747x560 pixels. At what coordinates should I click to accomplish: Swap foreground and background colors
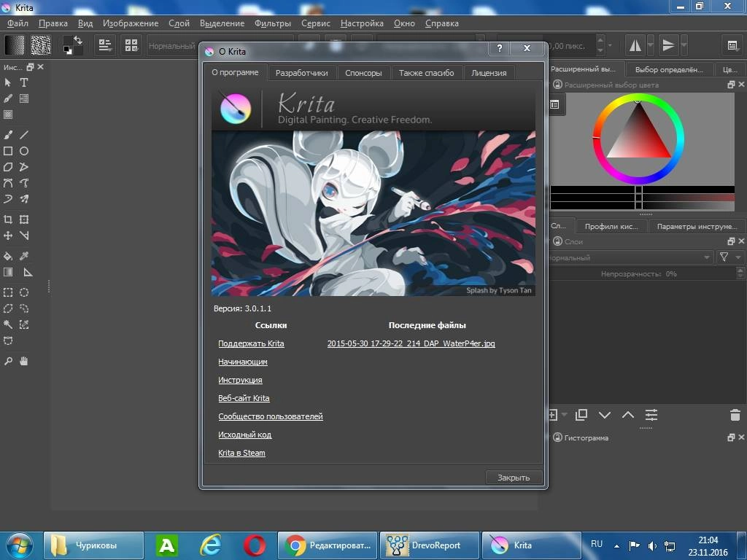[79, 41]
